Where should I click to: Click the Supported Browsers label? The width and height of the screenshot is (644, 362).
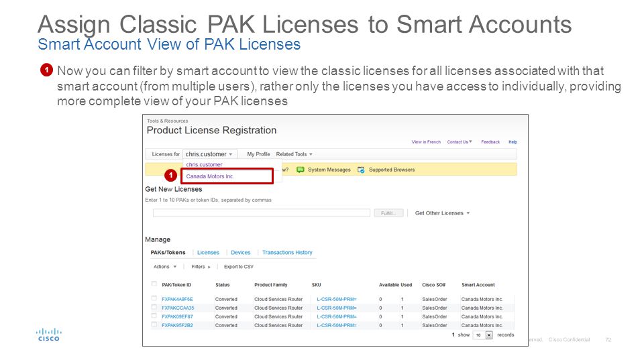[x=392, y=170]
